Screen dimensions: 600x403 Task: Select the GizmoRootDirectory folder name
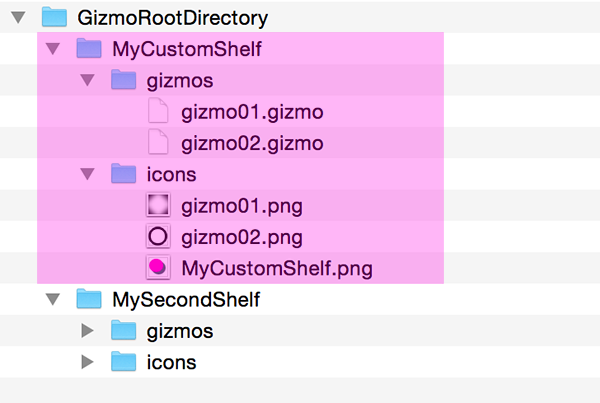point(172,18)
